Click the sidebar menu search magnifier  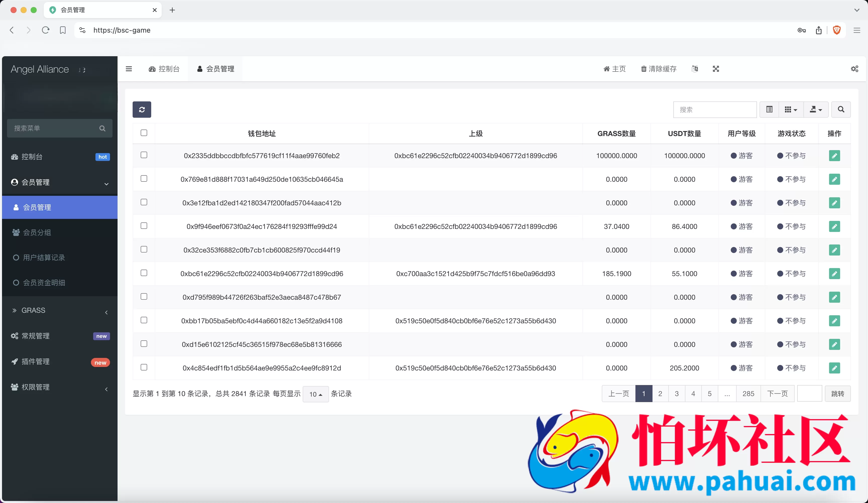click(102, 128)
